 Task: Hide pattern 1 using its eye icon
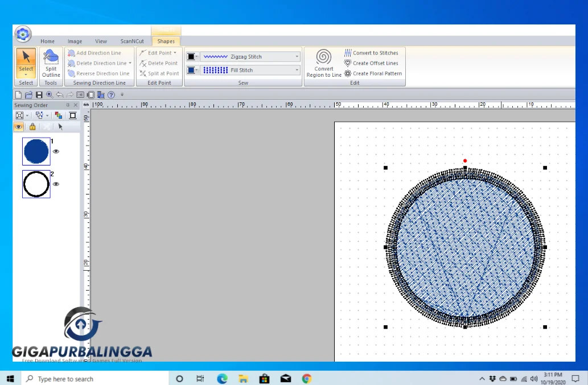56,151
